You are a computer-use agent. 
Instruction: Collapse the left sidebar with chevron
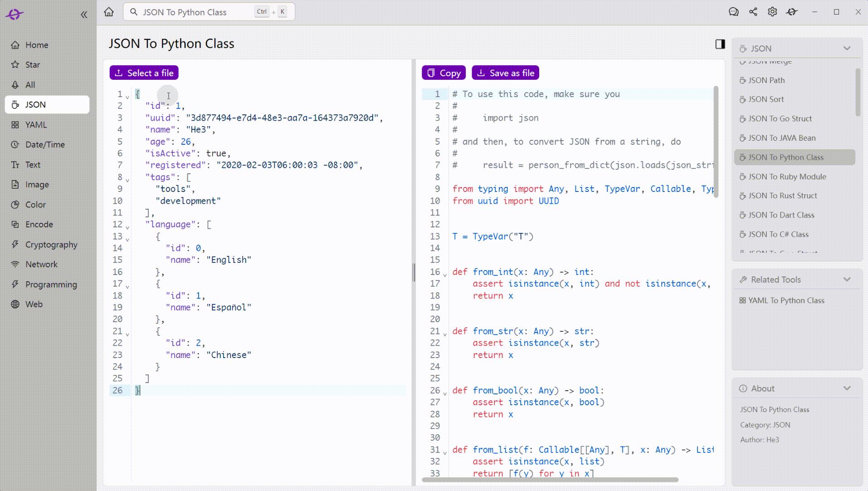point(84,14)
